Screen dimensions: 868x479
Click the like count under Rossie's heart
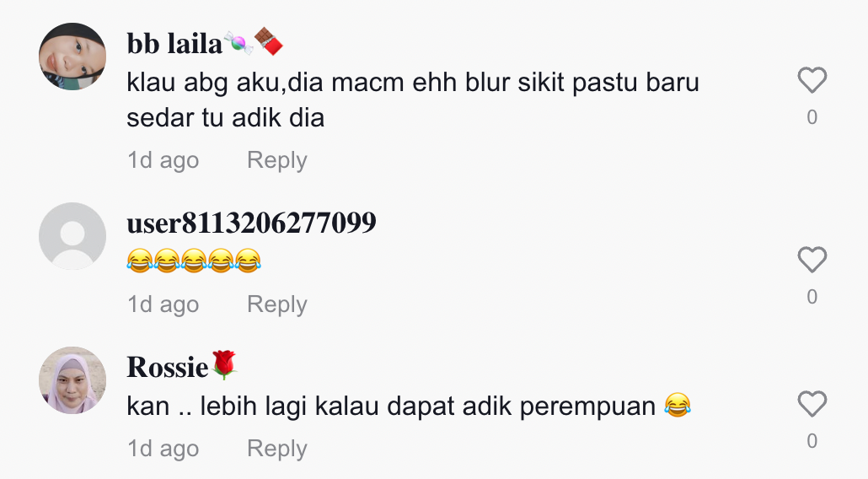click(812, 441)
